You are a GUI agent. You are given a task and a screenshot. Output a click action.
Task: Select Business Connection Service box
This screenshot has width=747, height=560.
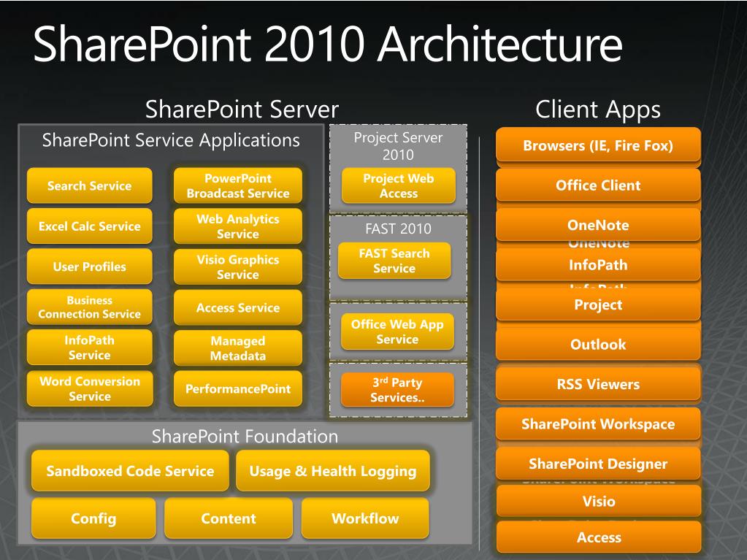coord(90,307)
